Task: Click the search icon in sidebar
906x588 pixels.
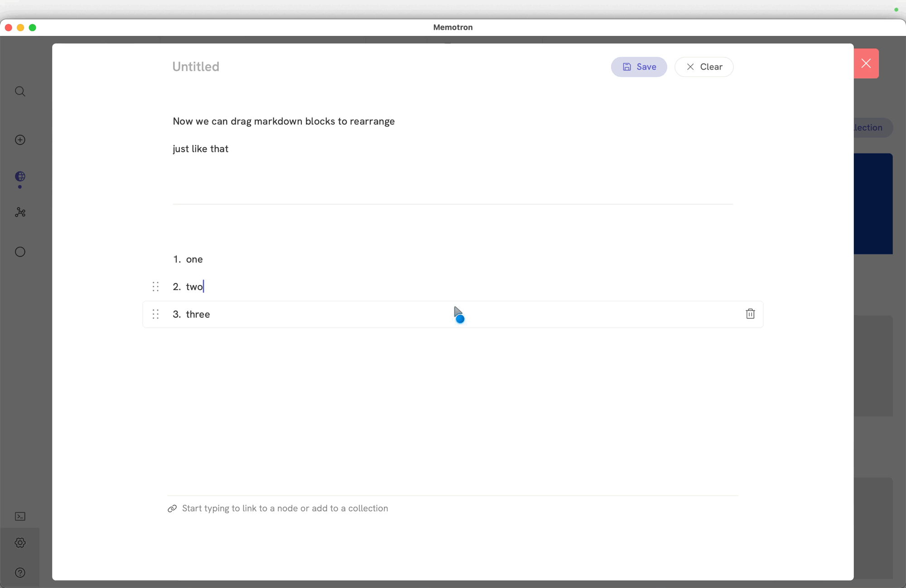Action: pyautogui.click(x=20, y=91)
